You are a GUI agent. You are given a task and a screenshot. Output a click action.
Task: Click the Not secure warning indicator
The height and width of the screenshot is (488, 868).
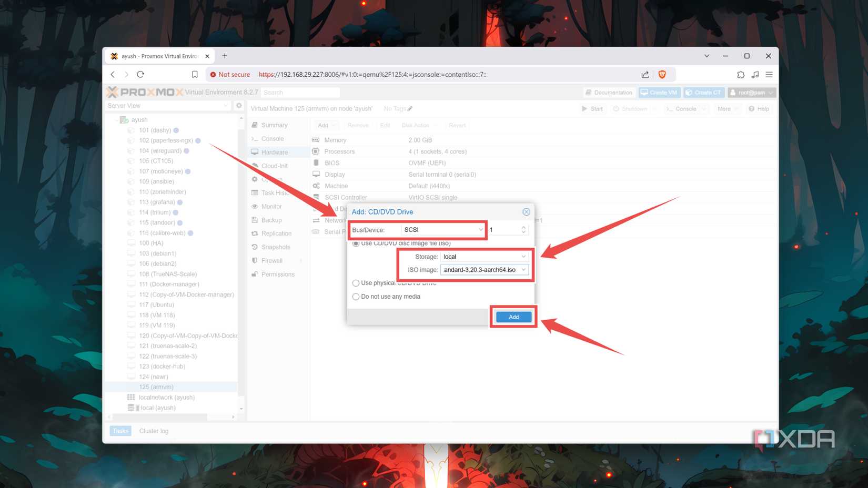tap(230, 75)
